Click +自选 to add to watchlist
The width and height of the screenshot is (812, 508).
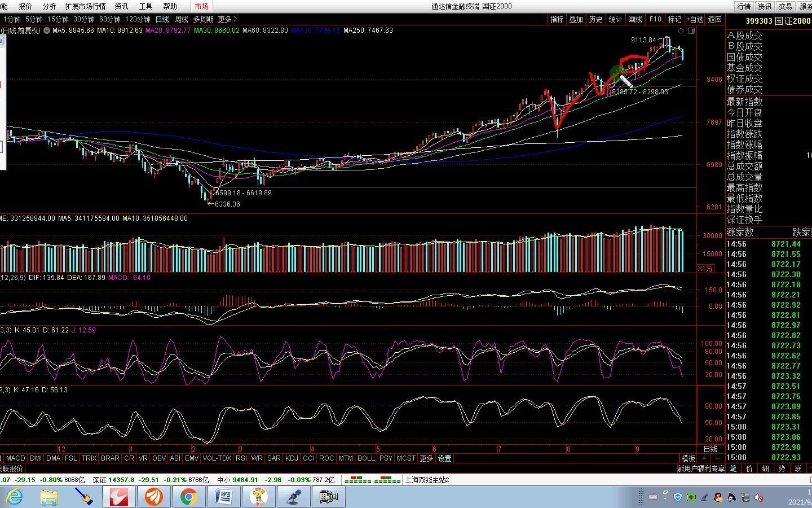[x=695, y=19]
